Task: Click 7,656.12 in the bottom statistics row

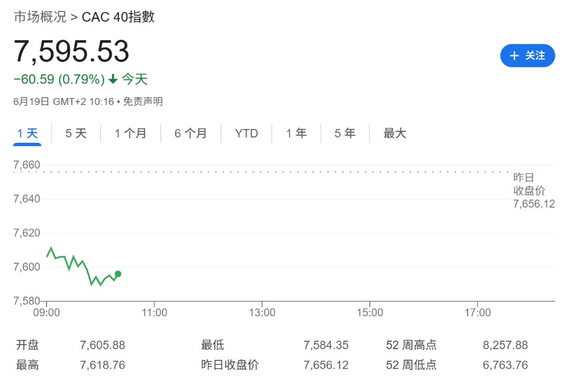Action: point(326,365)
